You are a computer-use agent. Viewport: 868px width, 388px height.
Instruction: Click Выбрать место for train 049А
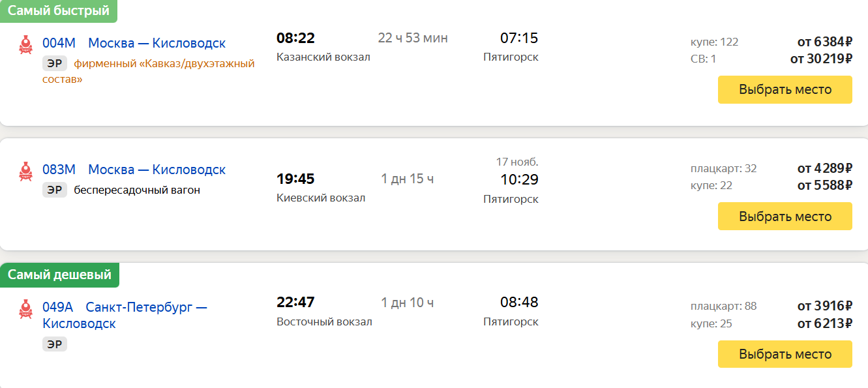[x=785, y=354]
